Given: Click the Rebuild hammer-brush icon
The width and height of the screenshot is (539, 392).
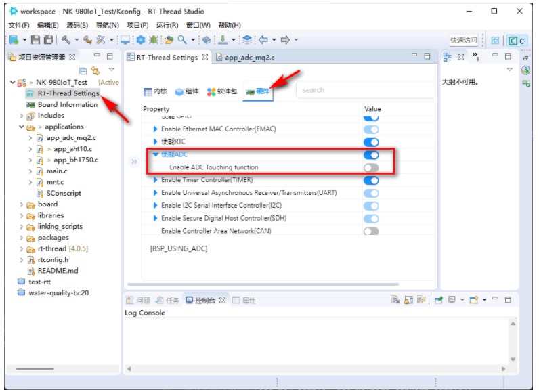Looking at the screenshot, I should pos(87,40).
